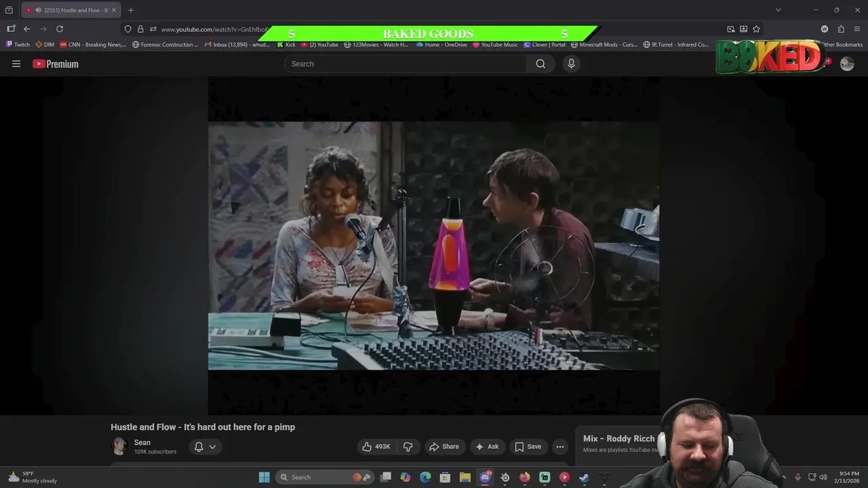868x488 pixels.
Task: Open tracking protection shield icon
Action: tap(127, 29)
